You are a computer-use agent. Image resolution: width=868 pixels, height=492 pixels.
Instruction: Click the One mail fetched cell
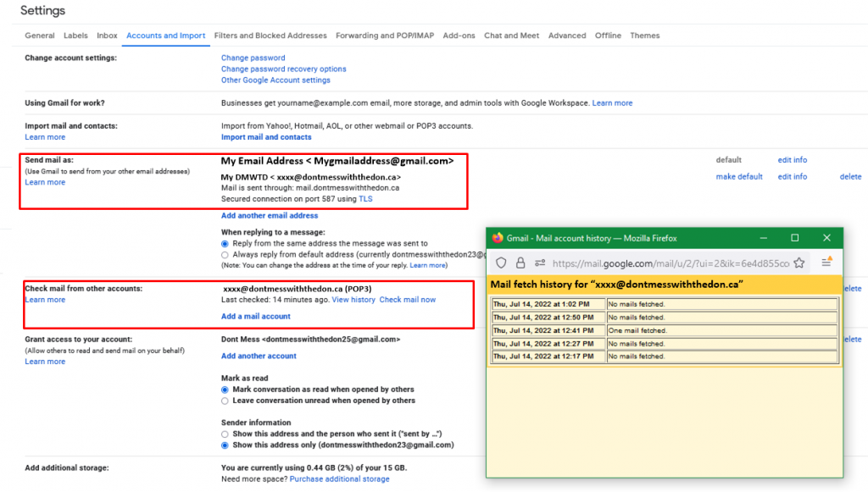point(722,330)
